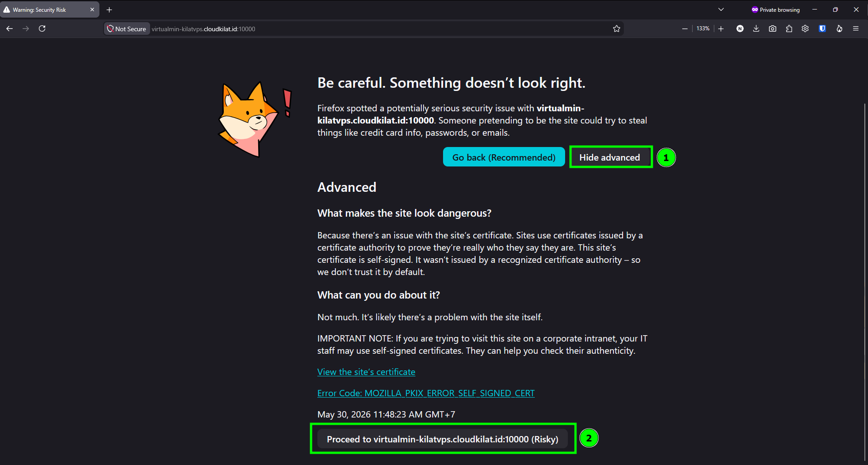
Task: Open the Firefox application menu
Action: [x=856, y=28]
